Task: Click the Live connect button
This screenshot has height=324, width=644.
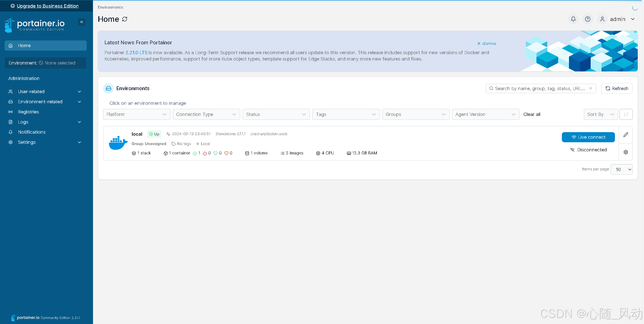Action: pos(588,137)
